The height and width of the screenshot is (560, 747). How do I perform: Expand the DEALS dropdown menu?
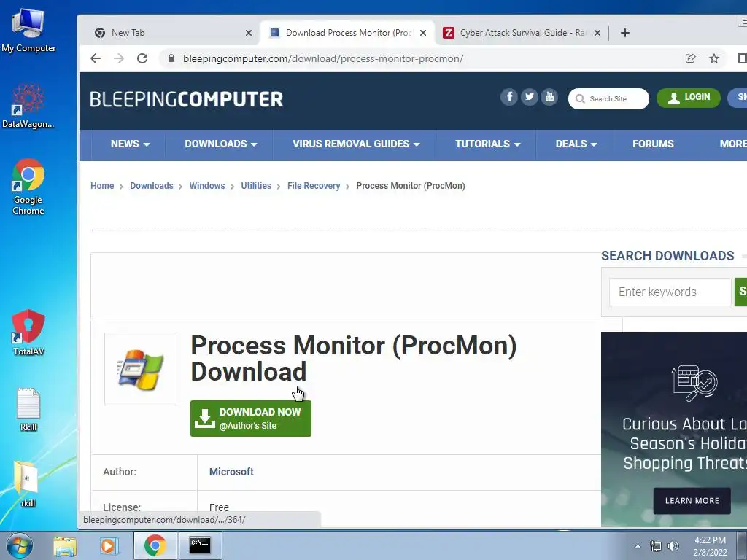(576, 144)
